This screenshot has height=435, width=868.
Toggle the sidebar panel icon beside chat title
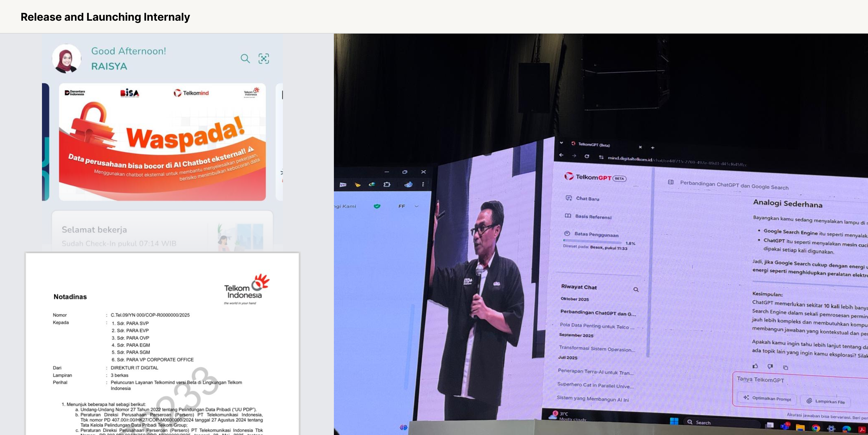point(671,182)
